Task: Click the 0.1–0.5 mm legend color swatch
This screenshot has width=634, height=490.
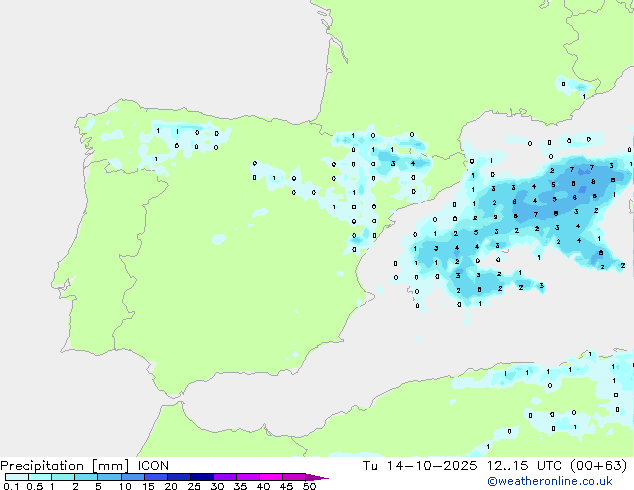Action: (x=17, y=477)
